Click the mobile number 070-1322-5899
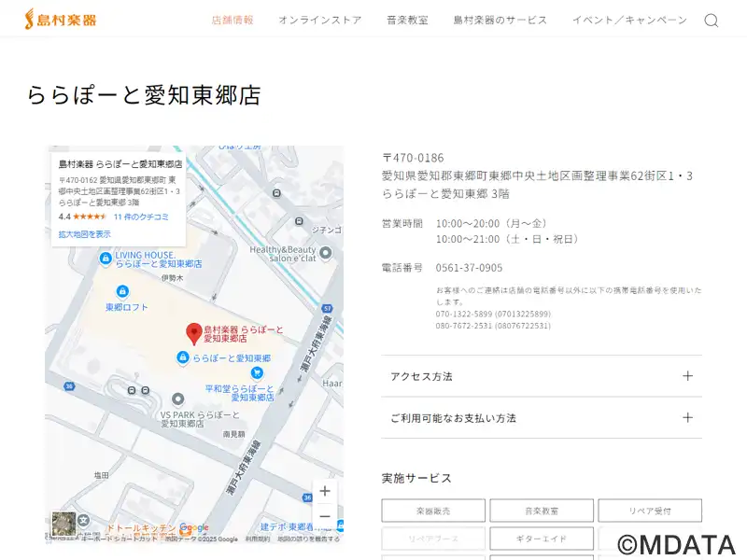The image size is (747, 560). 493,314
